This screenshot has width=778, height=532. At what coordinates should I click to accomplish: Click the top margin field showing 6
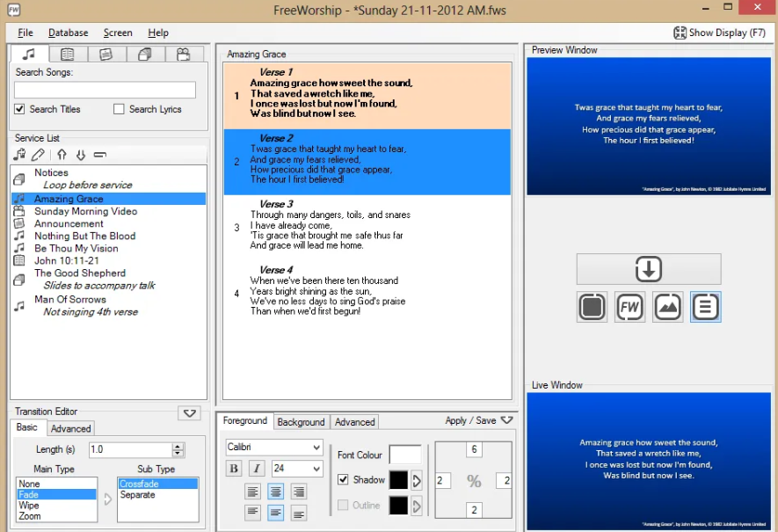pos(474,449)
